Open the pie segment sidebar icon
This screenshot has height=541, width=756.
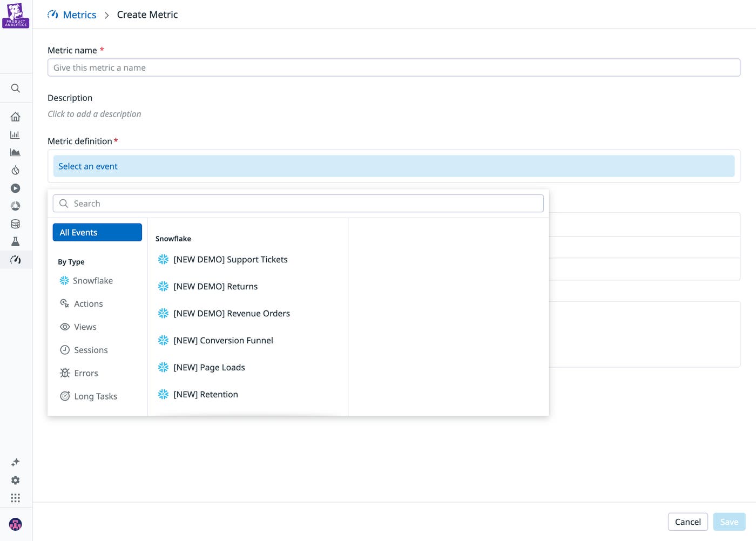tap(16, 206)
